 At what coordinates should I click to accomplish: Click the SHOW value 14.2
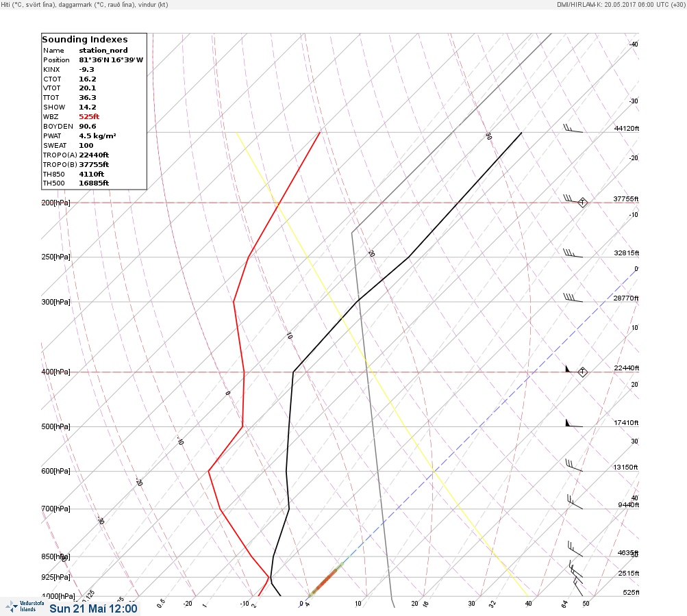88,107
